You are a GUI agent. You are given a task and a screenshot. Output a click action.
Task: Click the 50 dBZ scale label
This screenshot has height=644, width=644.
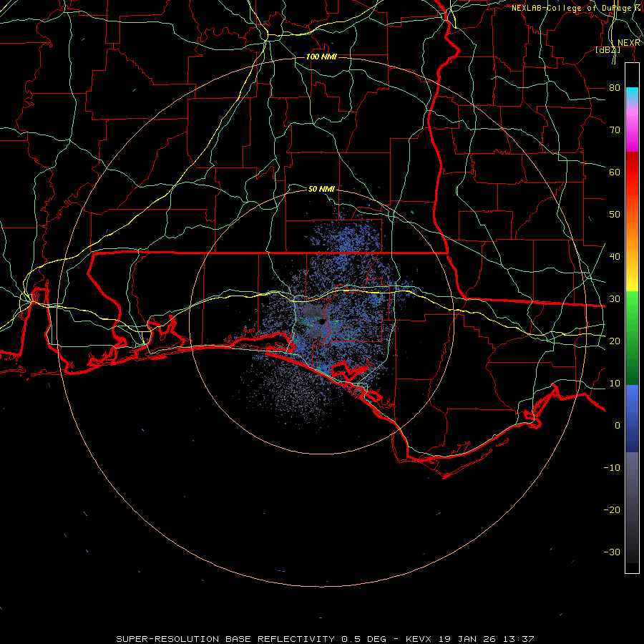pyautogui.click(x=615, y=215)
